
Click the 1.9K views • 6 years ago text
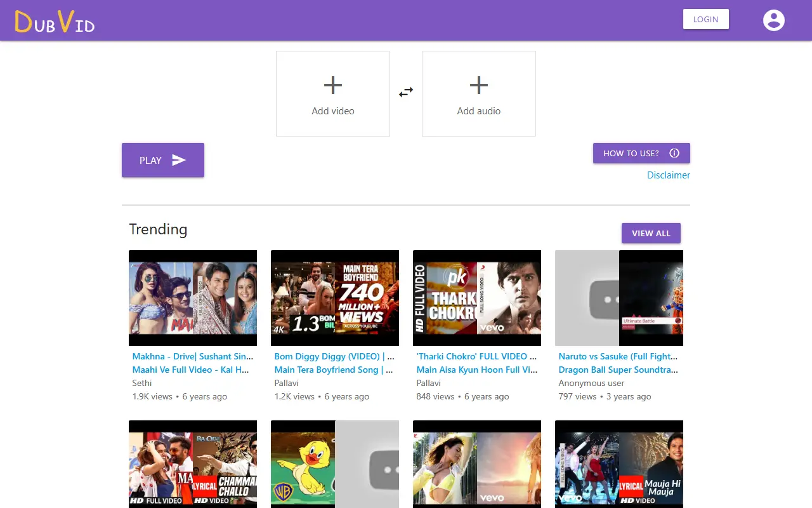point(180,396)
